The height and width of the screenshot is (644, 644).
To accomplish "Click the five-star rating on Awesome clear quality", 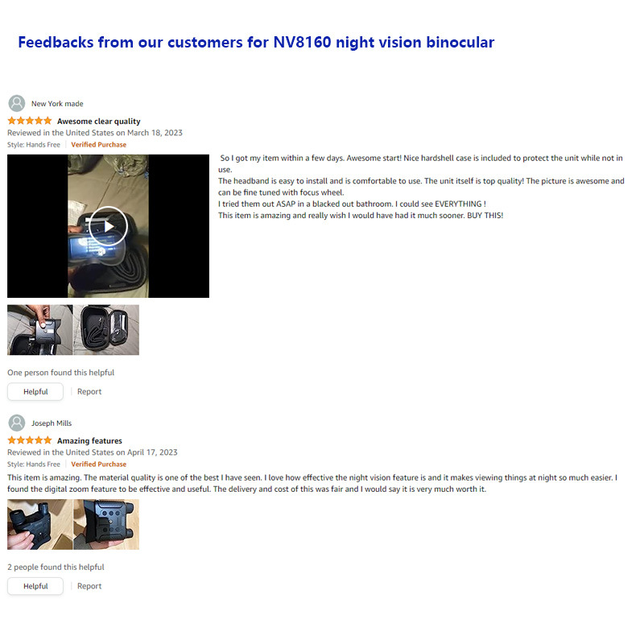I will tap(30, 121).
